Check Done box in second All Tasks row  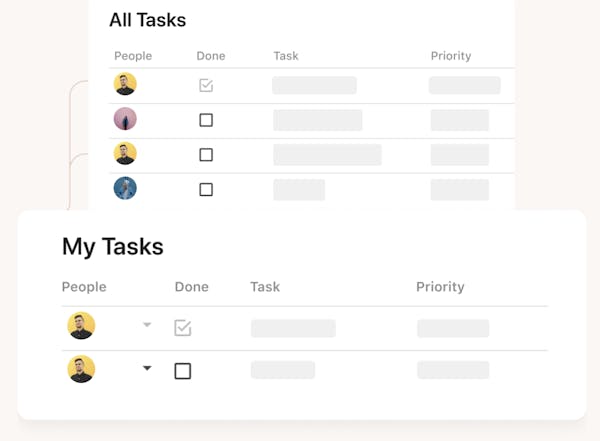click(206, 120)
